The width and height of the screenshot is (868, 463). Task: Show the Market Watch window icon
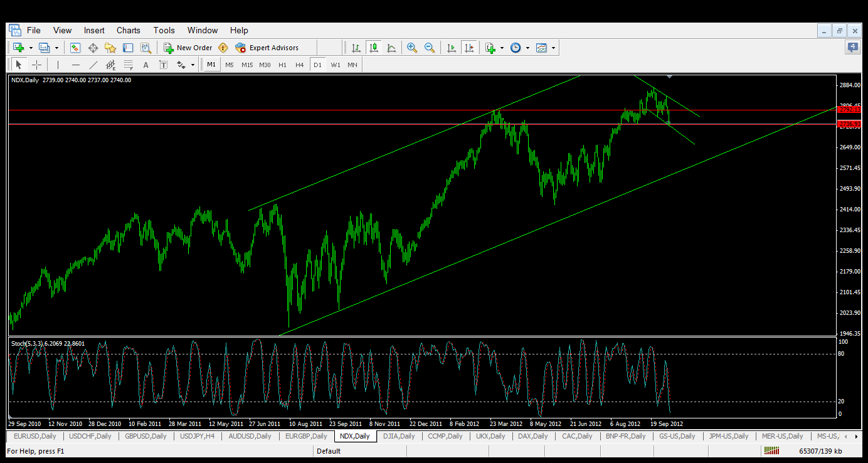pos(75,48)
